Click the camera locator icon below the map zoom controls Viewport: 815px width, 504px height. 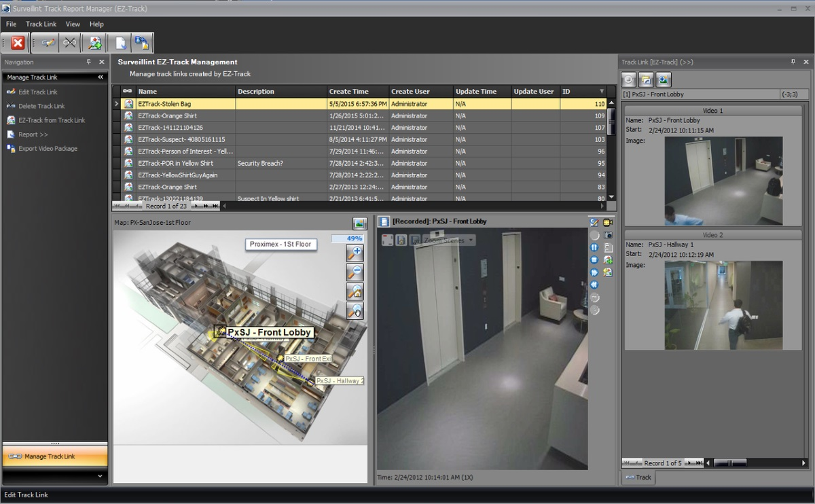point(356,312)
